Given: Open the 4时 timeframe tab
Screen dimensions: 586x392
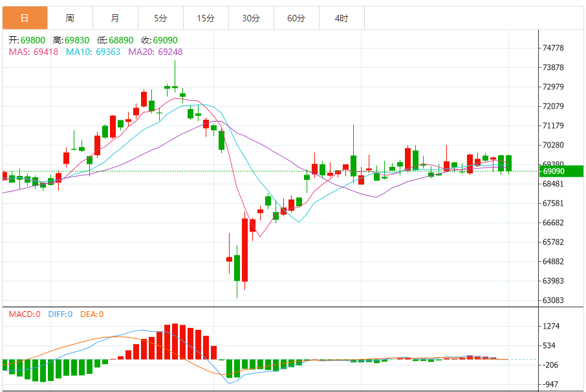Looking at the screenshot, I should point(342,18).
